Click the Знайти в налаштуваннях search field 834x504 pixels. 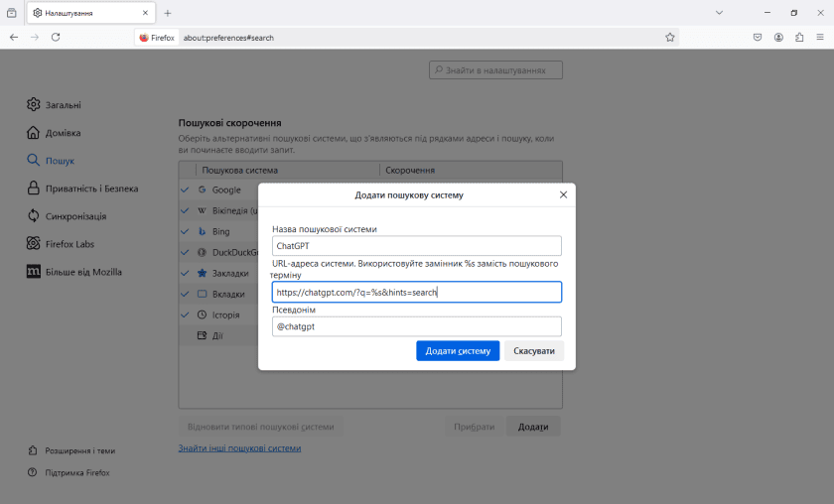click(x=495, y=70)
